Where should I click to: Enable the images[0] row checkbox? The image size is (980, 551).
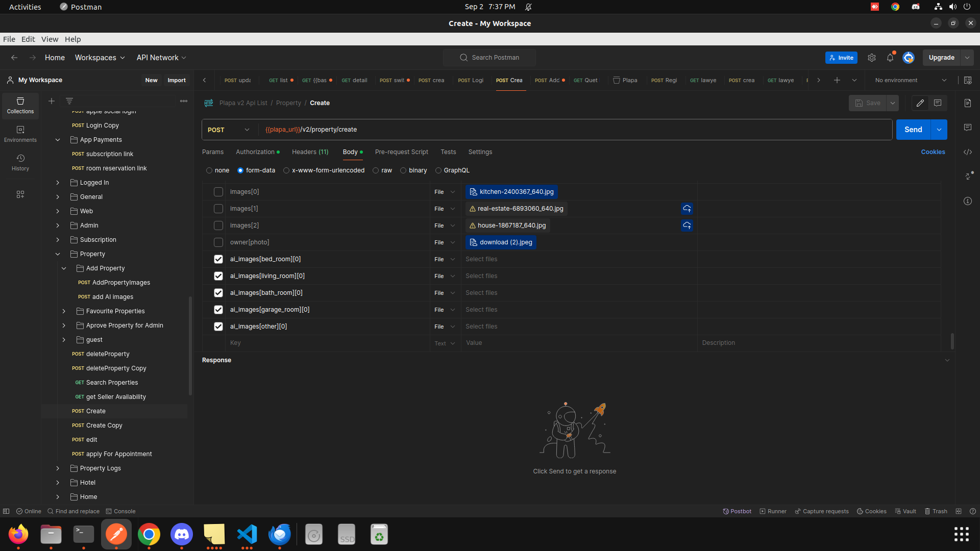point(218,192)
